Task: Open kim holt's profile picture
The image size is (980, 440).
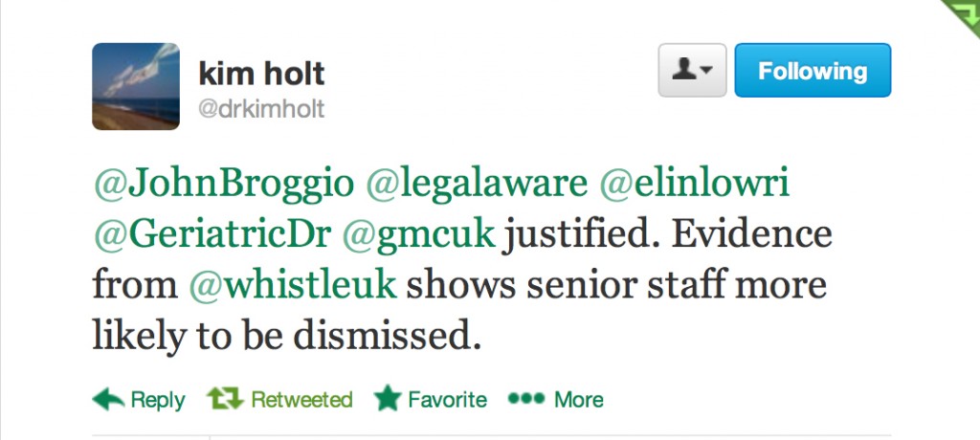Action: pyautogui.click(x=136, y=86)
